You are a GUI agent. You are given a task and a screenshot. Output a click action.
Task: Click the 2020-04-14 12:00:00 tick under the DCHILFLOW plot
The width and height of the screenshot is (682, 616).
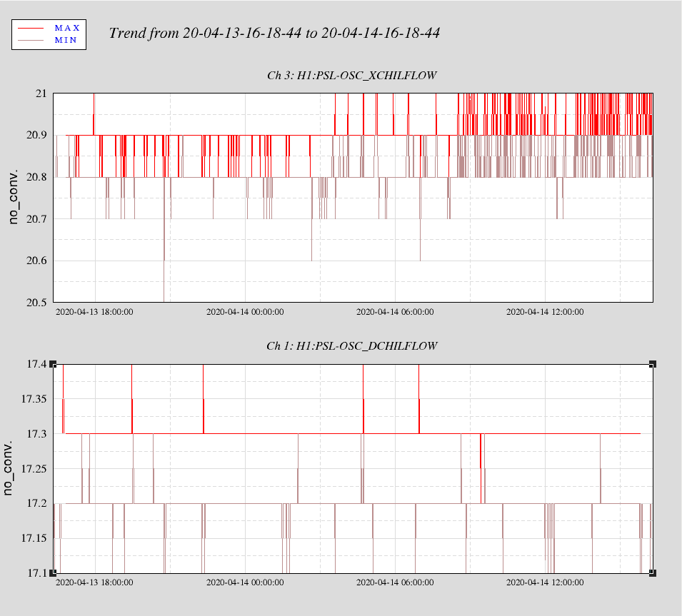point(545,582)
